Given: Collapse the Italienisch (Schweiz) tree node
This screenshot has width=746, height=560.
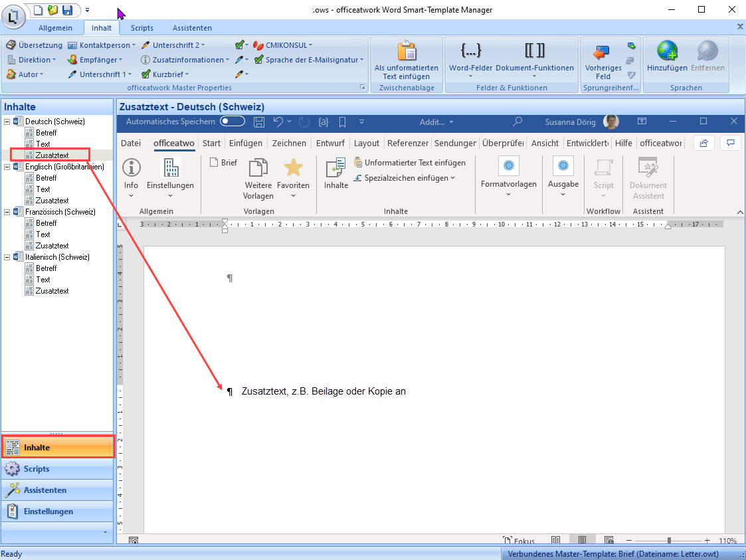Looking at the screenshot, I should pos(7,257).
